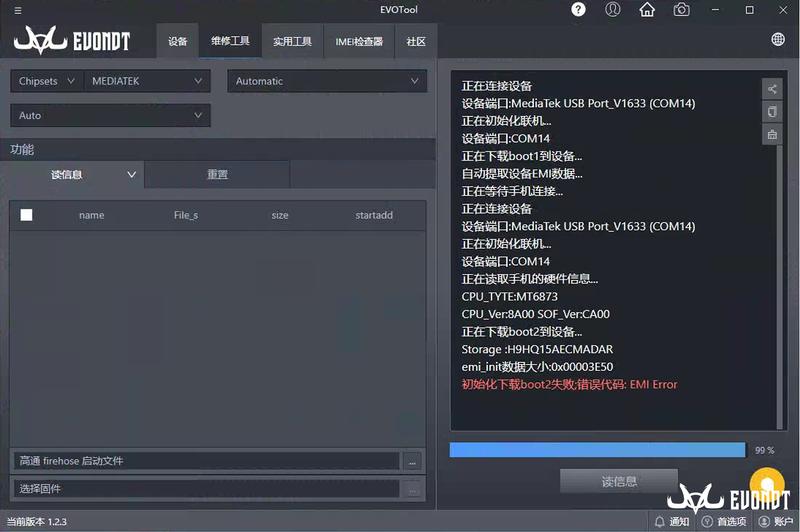Go to the 社区 tab

(x=416, y=41)
